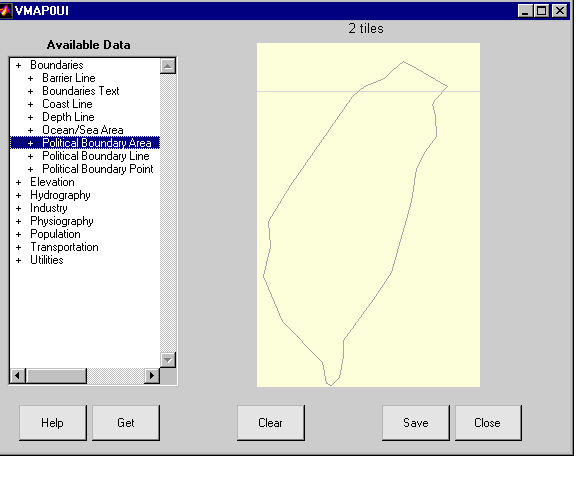This screenshot has width=576, height=480.
Task: Click the list's scroll up arrow
Action: tap(168, 66)
